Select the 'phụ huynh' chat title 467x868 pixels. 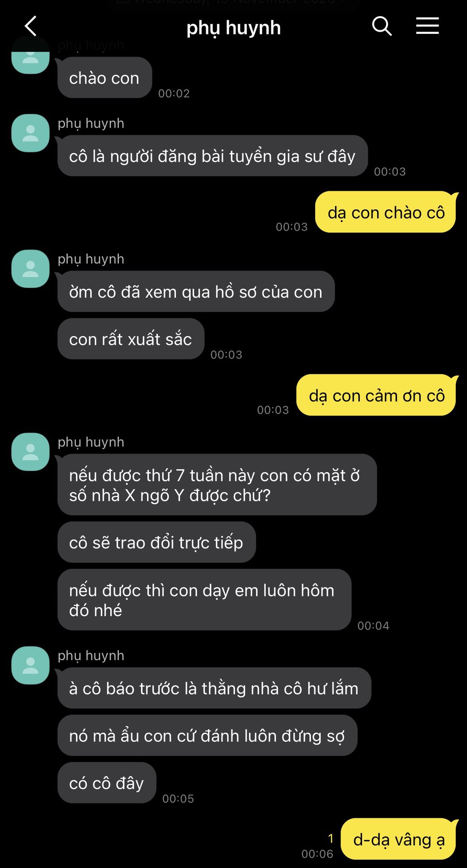[x=234, y=28]
